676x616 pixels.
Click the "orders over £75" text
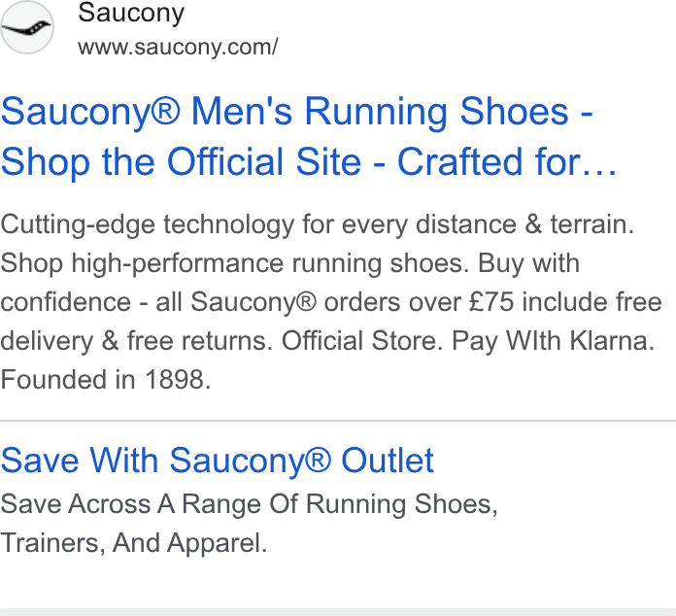tap(419, 301)
